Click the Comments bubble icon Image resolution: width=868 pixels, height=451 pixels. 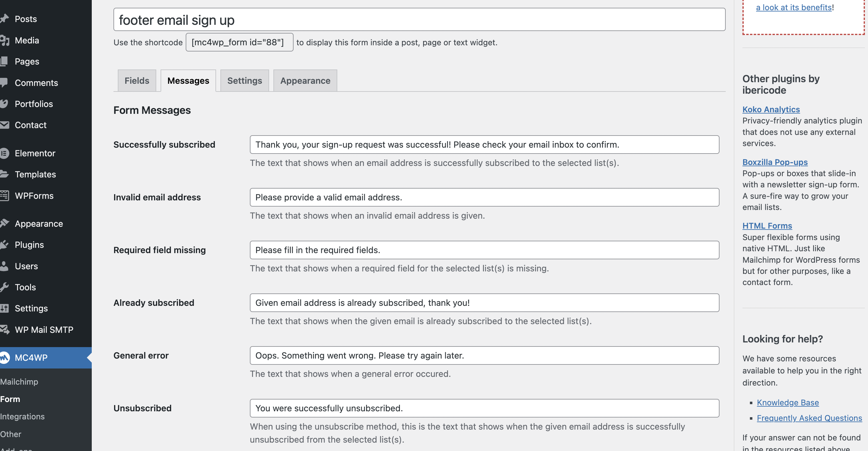pos(4,83)
